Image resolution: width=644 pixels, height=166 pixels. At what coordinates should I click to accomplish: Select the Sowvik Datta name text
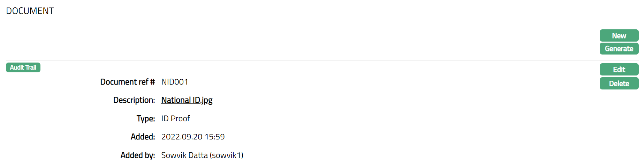(x=184, y=155)
